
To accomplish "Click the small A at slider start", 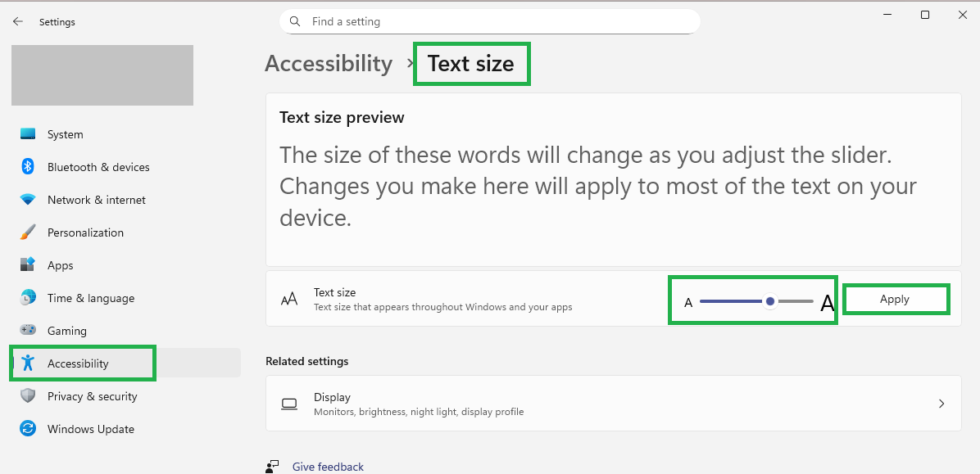I will coord(688,303).
